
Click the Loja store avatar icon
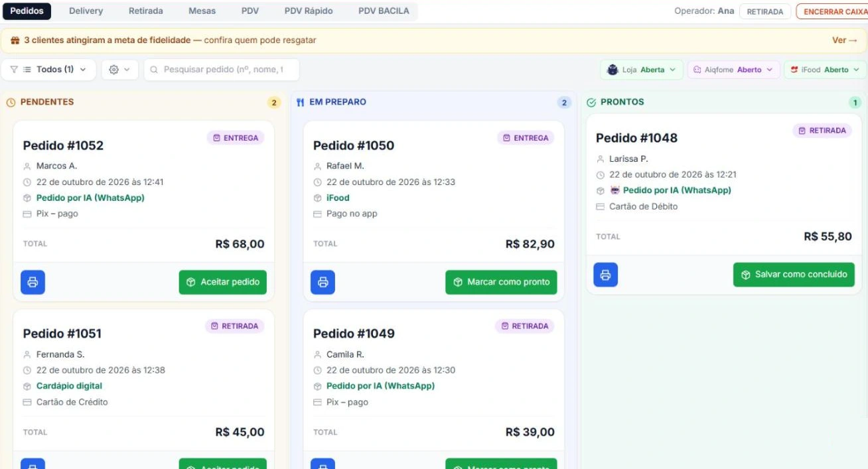[x=613, y=70]
